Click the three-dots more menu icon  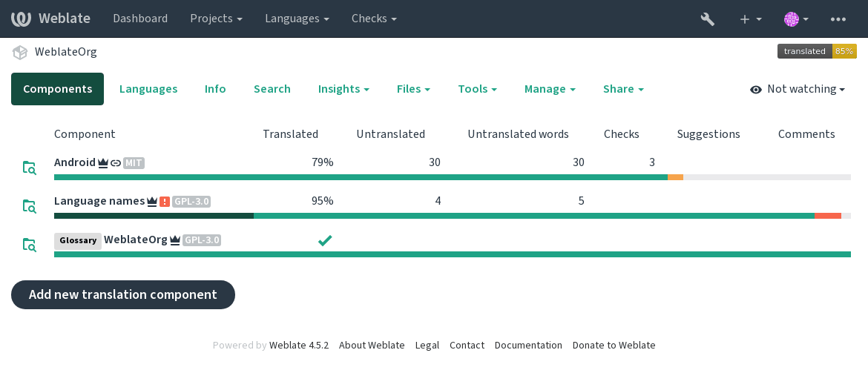[x=838, y=19]
